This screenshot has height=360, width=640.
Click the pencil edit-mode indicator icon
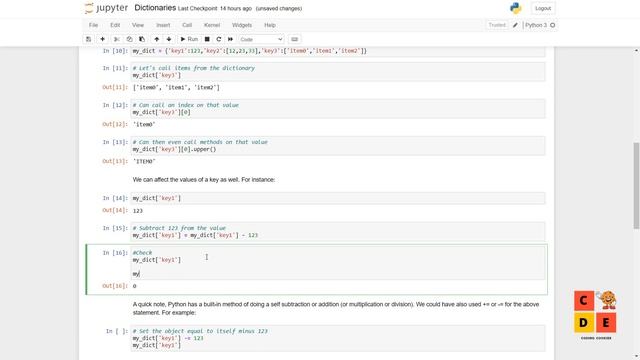(x=515, y=25)
